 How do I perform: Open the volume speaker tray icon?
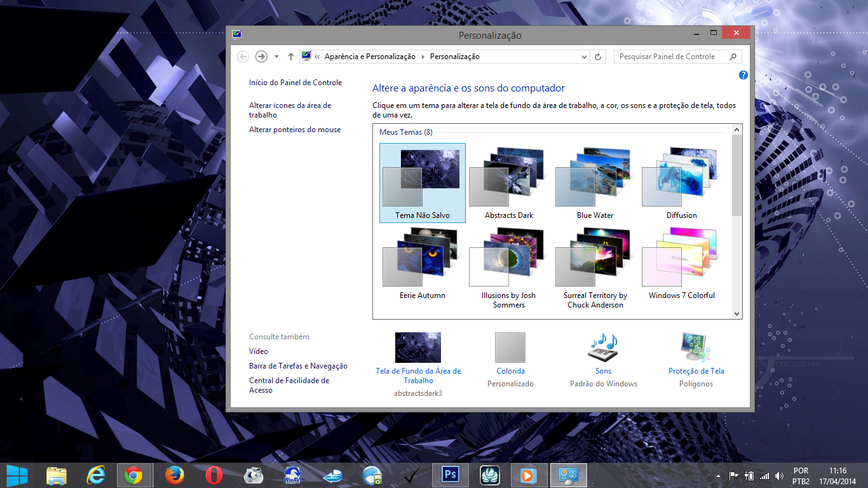(x=780, y=475)
